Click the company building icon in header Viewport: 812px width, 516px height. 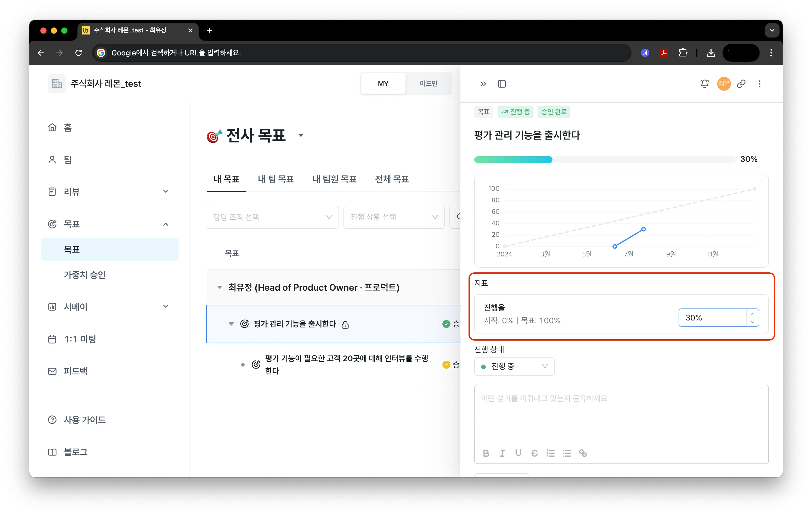pos(57,84)
